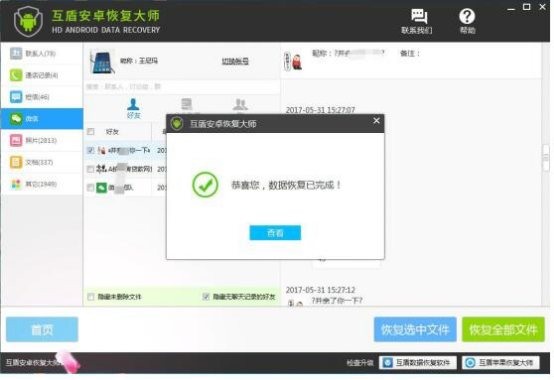Select Documents (文档) category in sidebar
This screenshot has height=380, width=554.
coord(42,162)
